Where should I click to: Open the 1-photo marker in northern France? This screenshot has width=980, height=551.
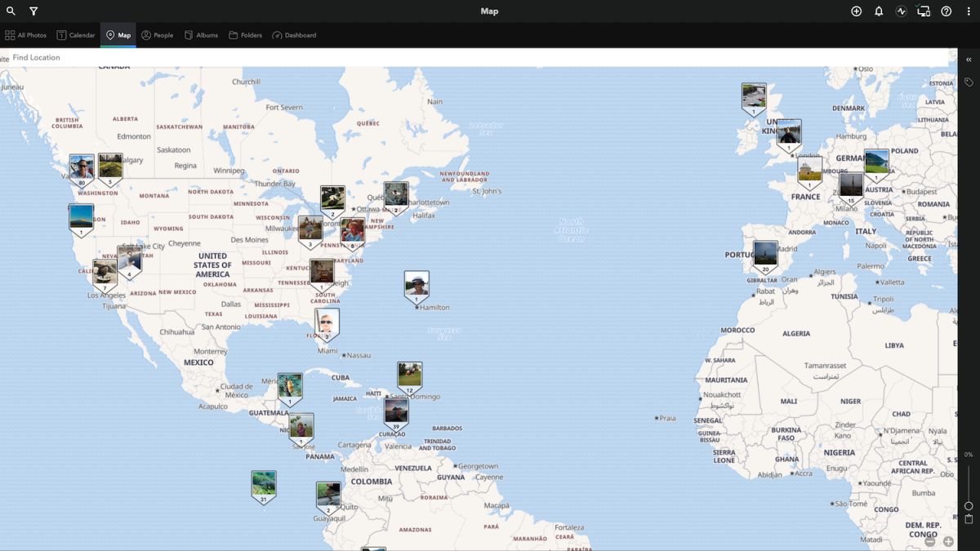[x=809, y=174]
